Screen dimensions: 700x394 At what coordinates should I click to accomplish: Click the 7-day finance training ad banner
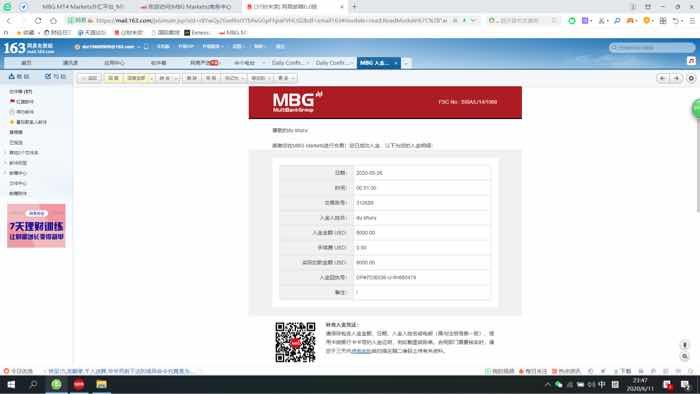(36, 226)
